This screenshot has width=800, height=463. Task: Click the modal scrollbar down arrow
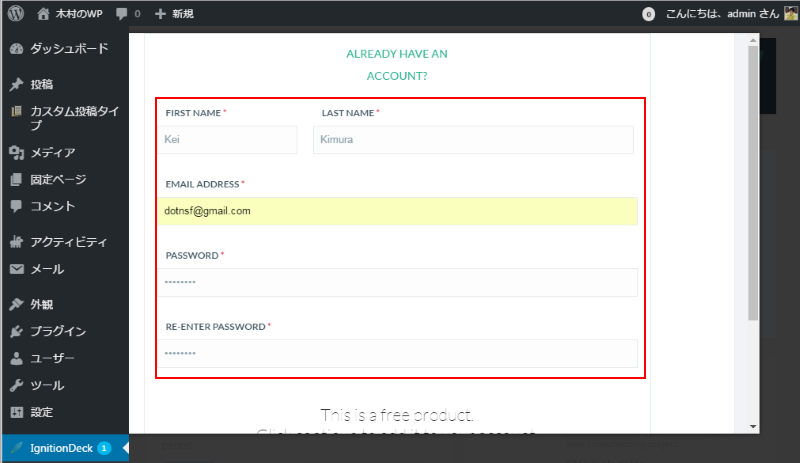click(753, 426)
